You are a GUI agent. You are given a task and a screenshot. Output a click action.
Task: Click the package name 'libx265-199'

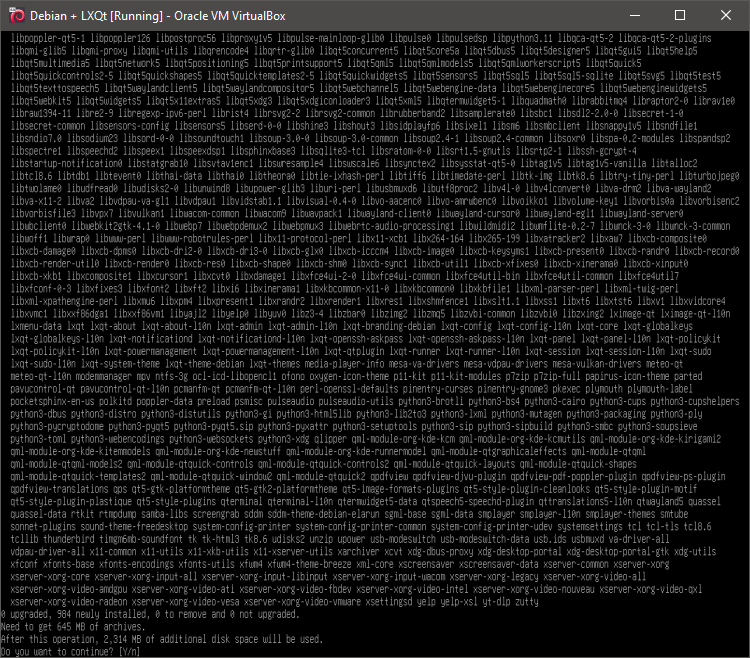(494, 238)
